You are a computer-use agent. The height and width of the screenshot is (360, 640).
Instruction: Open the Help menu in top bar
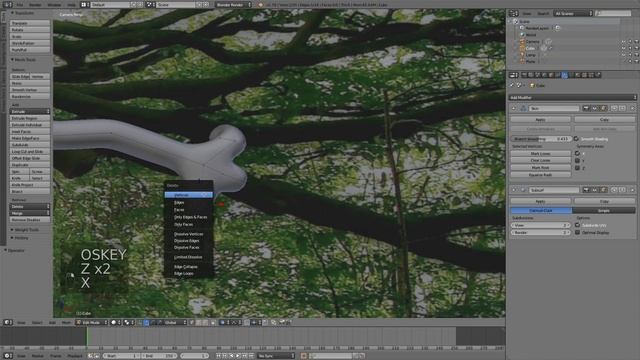pyautogui.click(x=71, y=4)
